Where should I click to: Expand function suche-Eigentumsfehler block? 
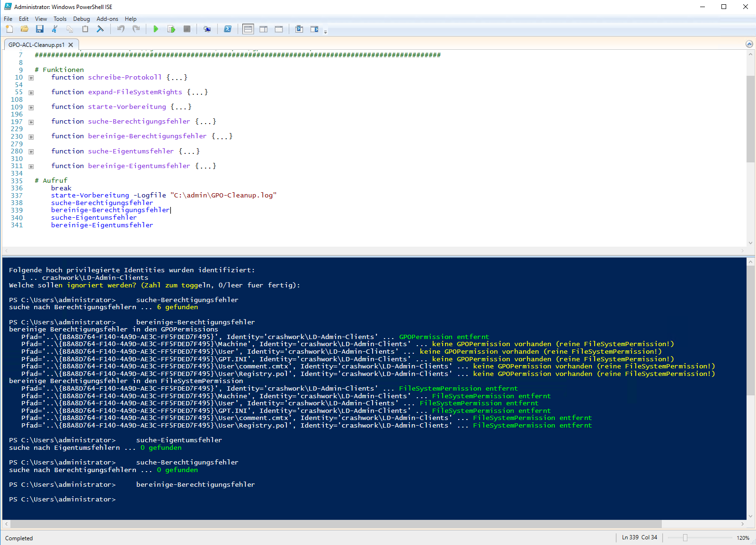point(31,152)
